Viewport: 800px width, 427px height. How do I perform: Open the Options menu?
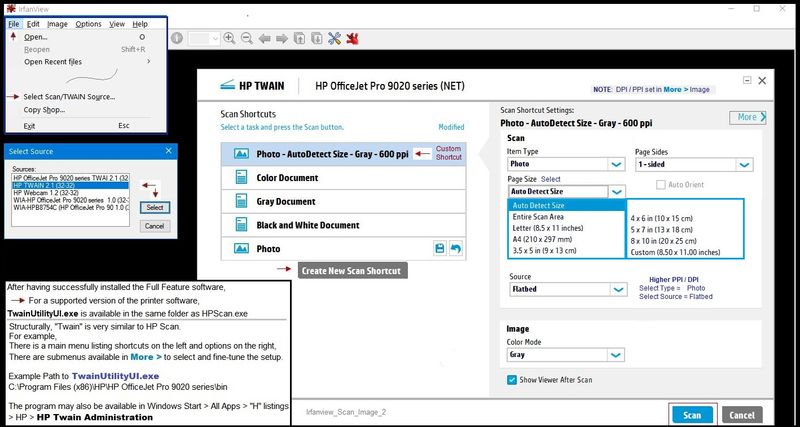pyautogui.click(x=88, y=24)
